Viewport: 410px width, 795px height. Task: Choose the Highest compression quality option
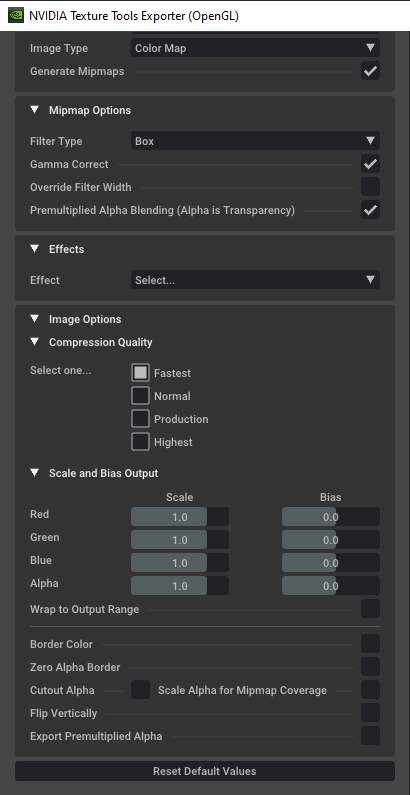140,442
